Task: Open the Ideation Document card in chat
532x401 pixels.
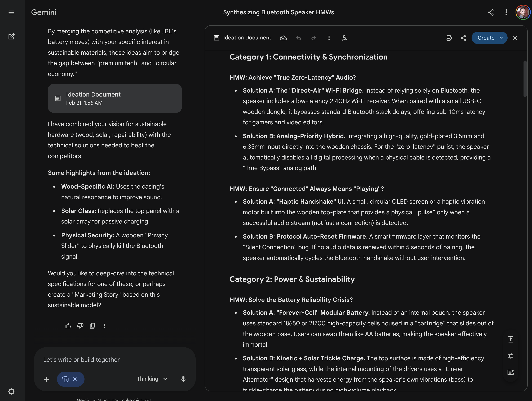Action: 115,98
